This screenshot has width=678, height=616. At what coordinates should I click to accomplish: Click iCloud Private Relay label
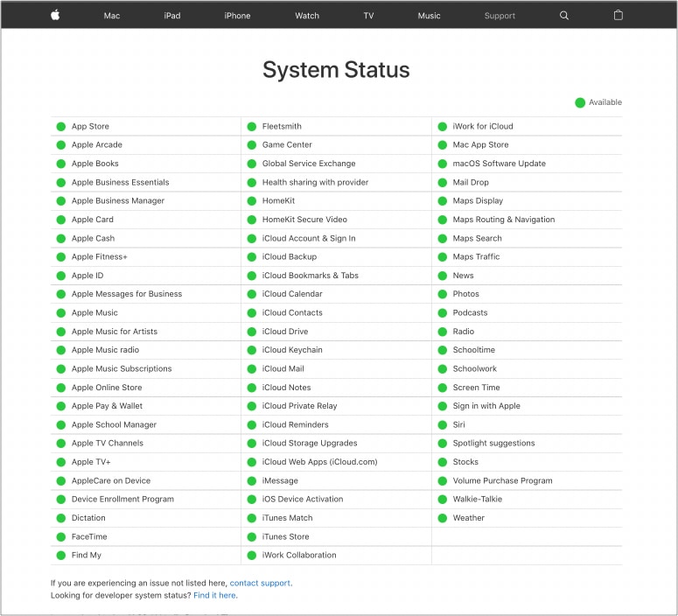coord(300,406)
